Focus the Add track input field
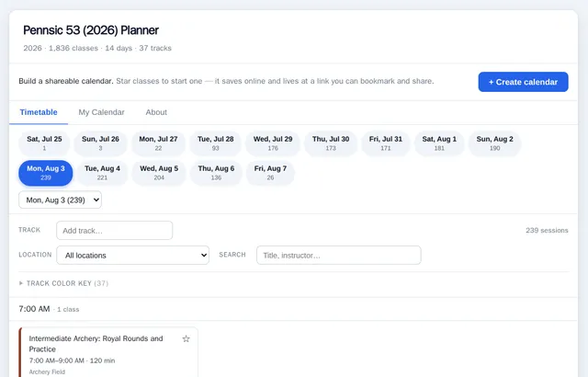The image size is (588, 377). tap(114, 230)
